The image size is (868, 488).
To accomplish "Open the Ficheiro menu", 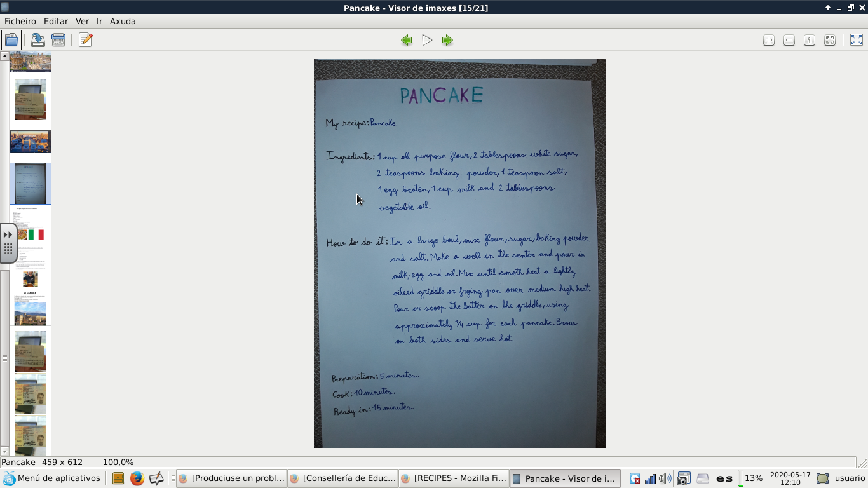I will (x=20, y=21).
